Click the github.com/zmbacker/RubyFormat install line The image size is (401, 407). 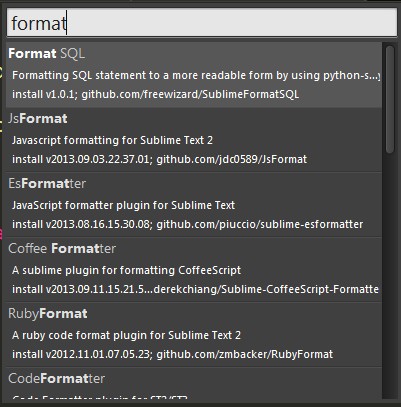click(x=172, y=354)
